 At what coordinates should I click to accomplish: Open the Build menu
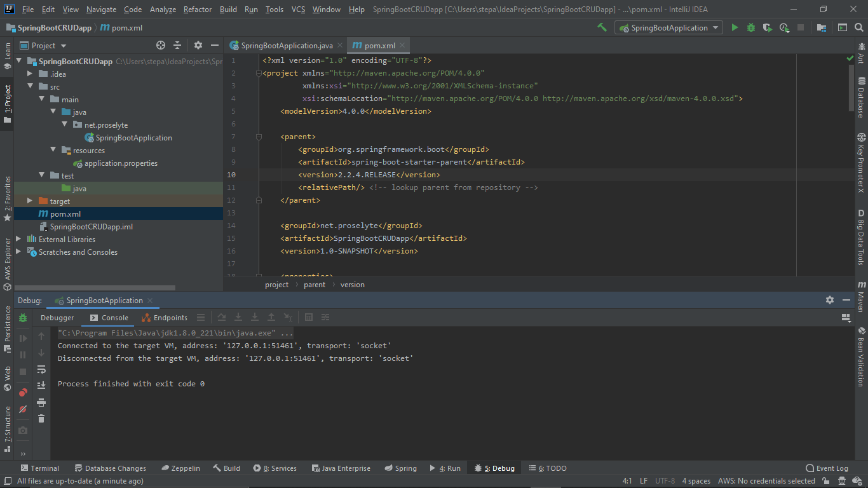coord(228,10)
